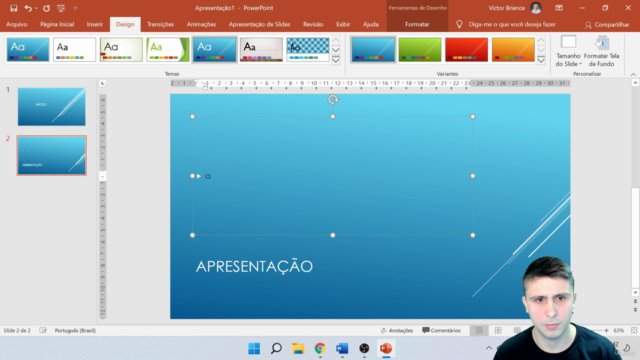Toggle the Anotações notes pane

tap(397, 330)
